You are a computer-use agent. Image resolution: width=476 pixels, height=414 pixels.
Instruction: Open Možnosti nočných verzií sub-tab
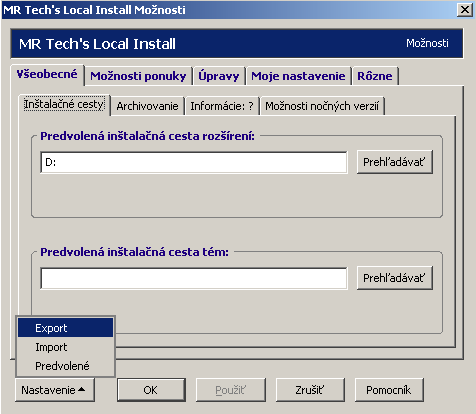coord(322,106)
